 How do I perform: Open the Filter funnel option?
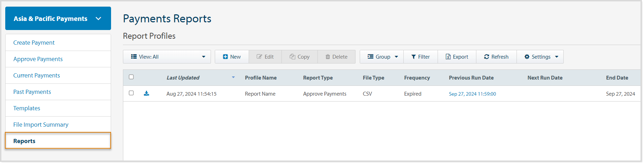(420, 57)
